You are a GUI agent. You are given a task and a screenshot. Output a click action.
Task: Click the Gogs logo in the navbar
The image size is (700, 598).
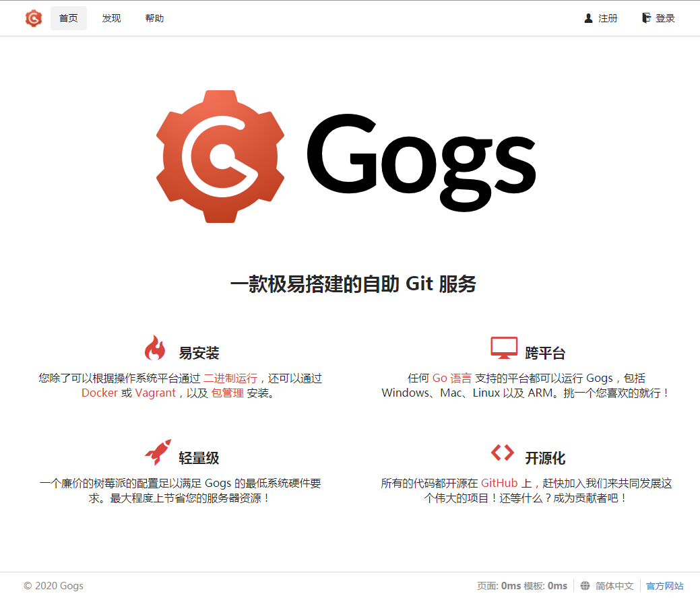[34, 18]
